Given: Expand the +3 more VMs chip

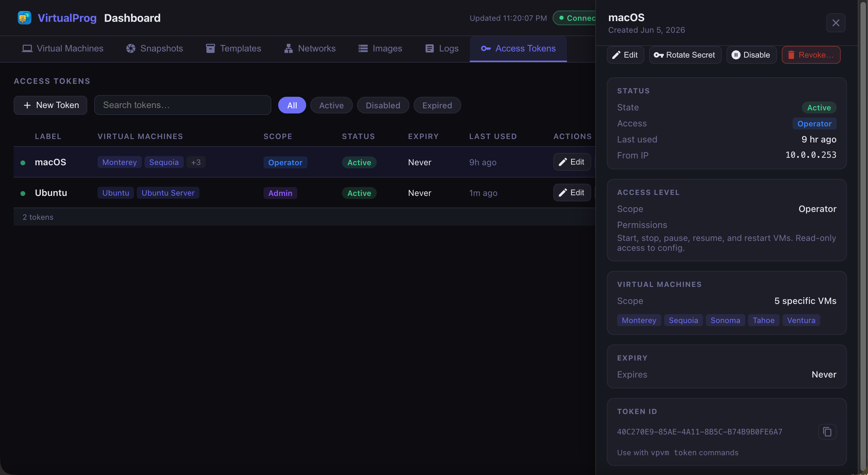Looking at the screenshot, I should point(196,162).
